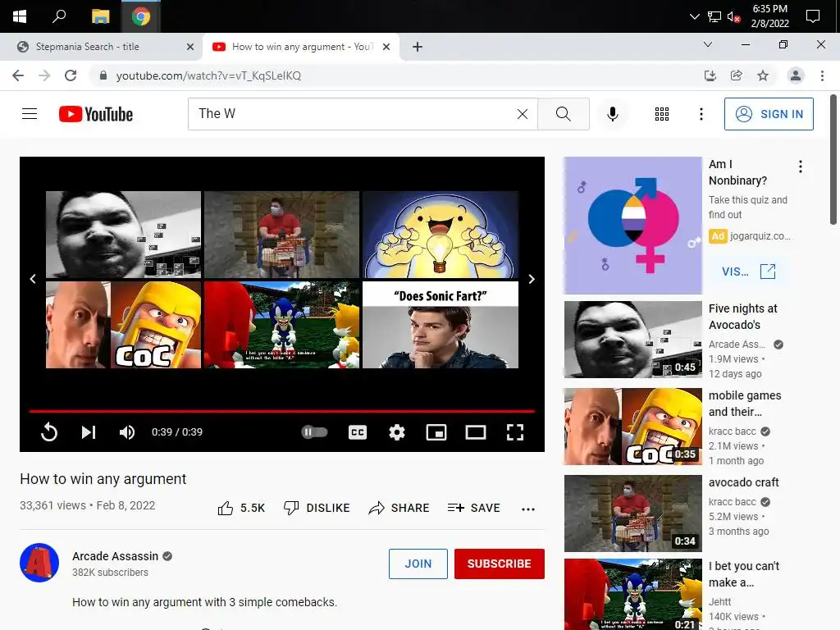Click the red video progress bar

pos(282,412)
